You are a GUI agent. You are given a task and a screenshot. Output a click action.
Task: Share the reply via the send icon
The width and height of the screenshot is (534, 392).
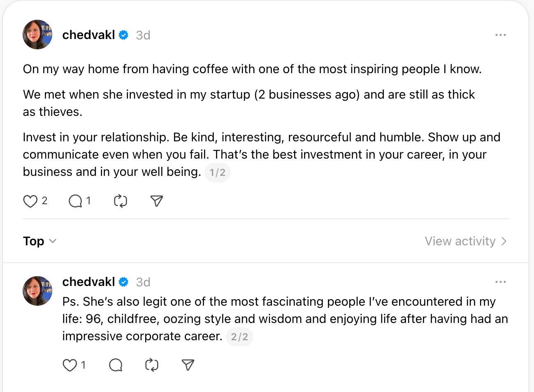[x=188, y=364]
